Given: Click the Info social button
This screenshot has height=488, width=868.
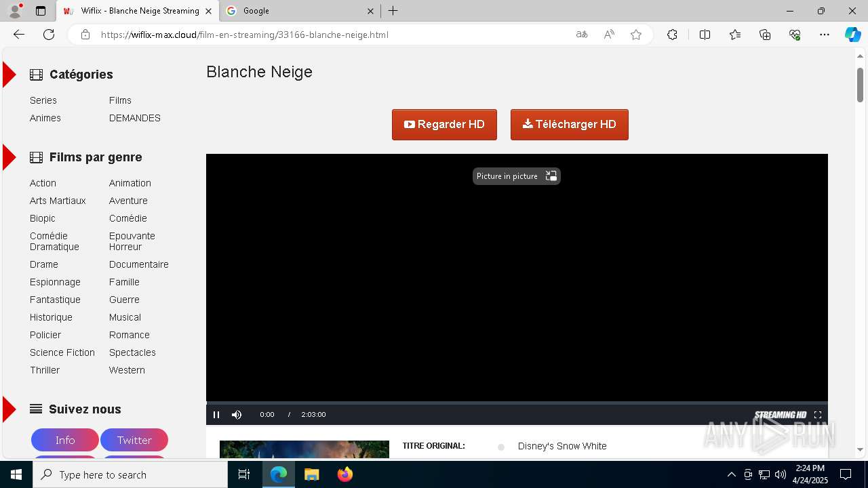Looking at the screenshot, I should pos(65,440).
